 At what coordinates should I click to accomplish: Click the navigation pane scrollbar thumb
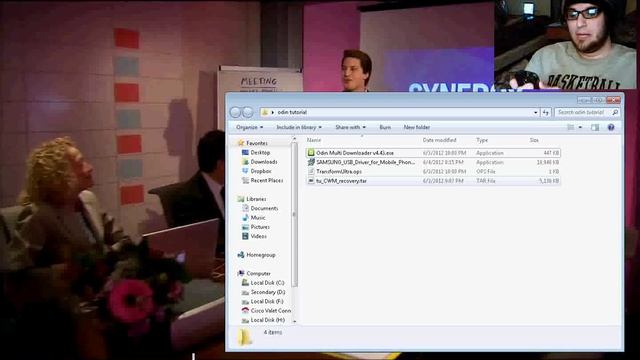click(295, 214)
